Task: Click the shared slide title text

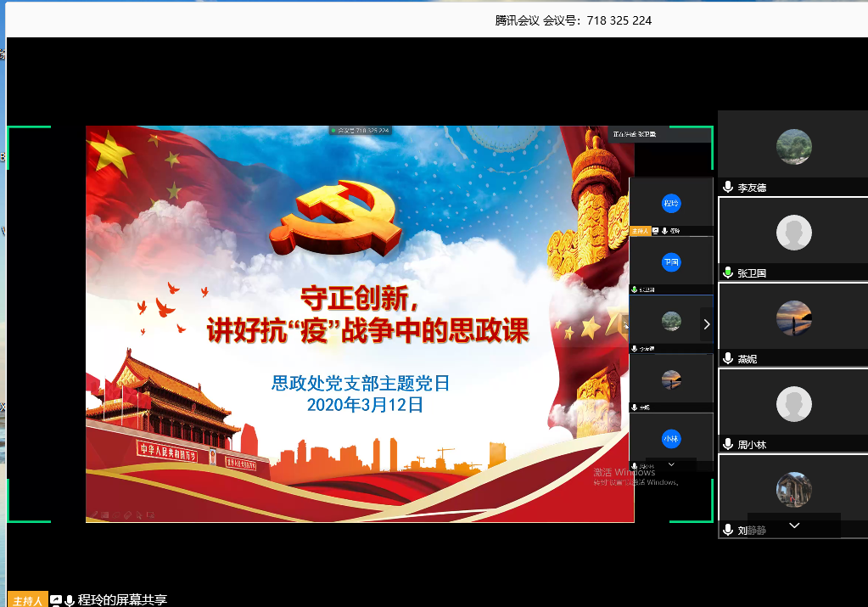Action: [x=367, y=315]
